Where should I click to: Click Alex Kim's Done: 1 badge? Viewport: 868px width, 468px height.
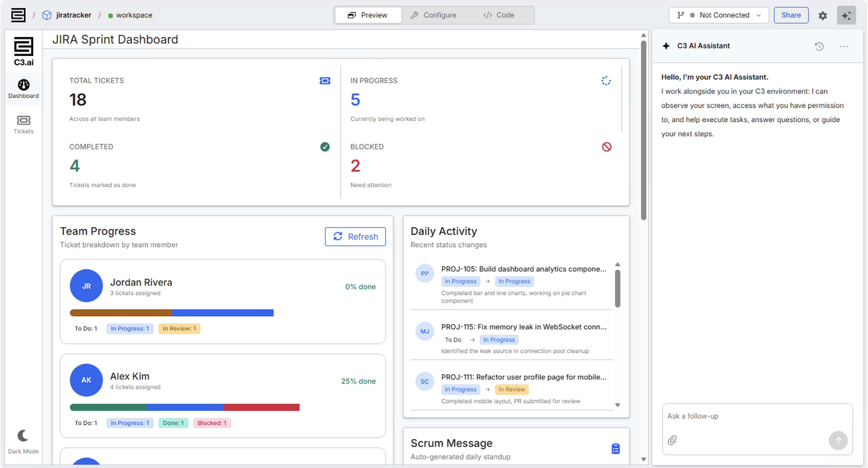tap(173, 423)
